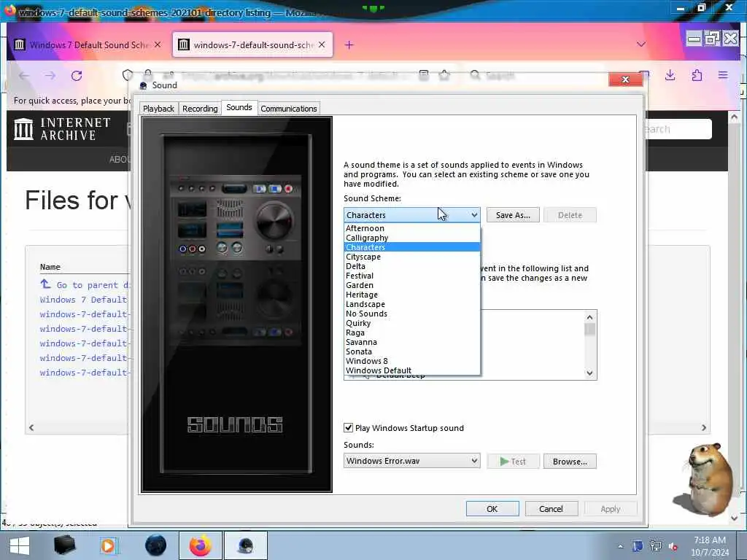Choose the Quirky scheme
The height and width of the screenshot is (560, 747).
point(411,323)
